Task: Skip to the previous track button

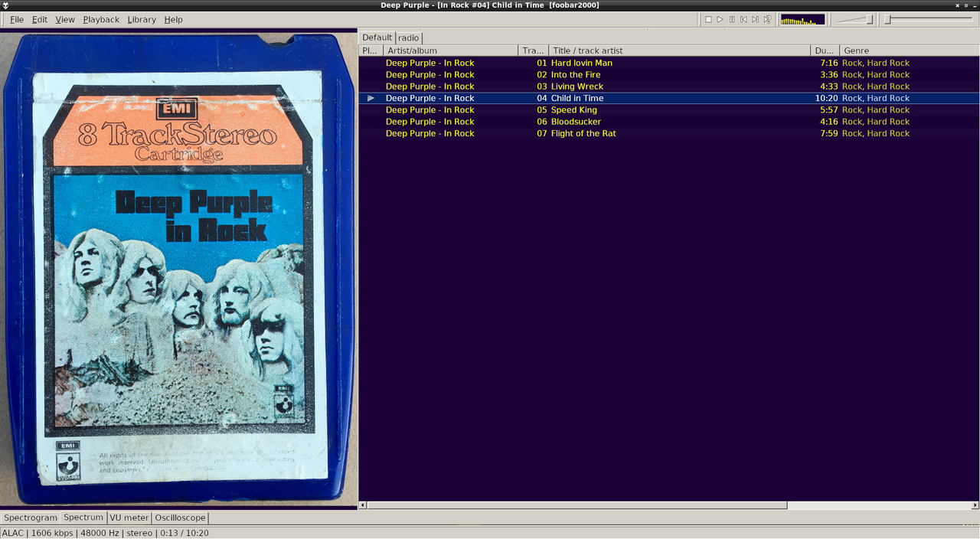Action: click(743, 19)
